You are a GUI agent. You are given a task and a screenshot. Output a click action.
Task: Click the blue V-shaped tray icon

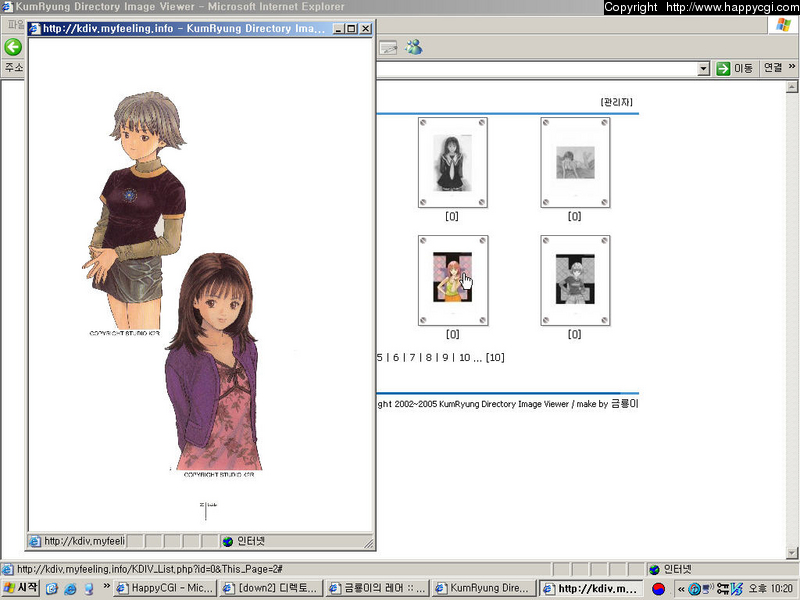(x=736, y=589)
